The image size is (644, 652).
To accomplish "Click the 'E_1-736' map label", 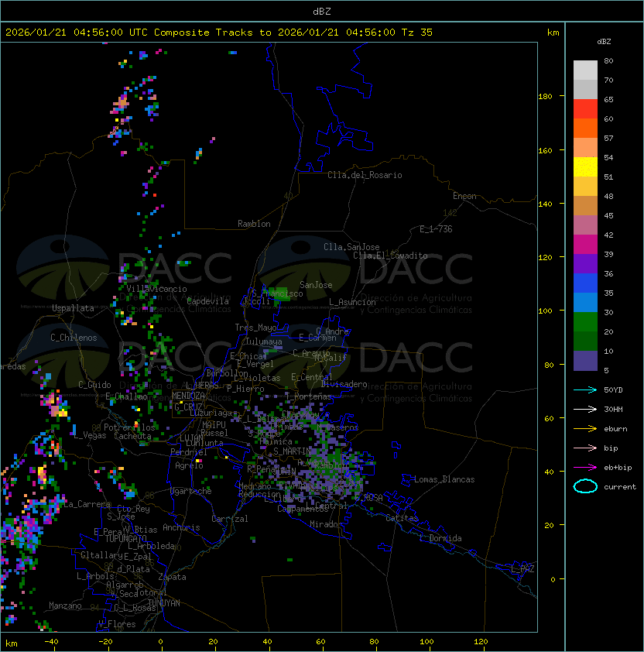I will point(436,229).
